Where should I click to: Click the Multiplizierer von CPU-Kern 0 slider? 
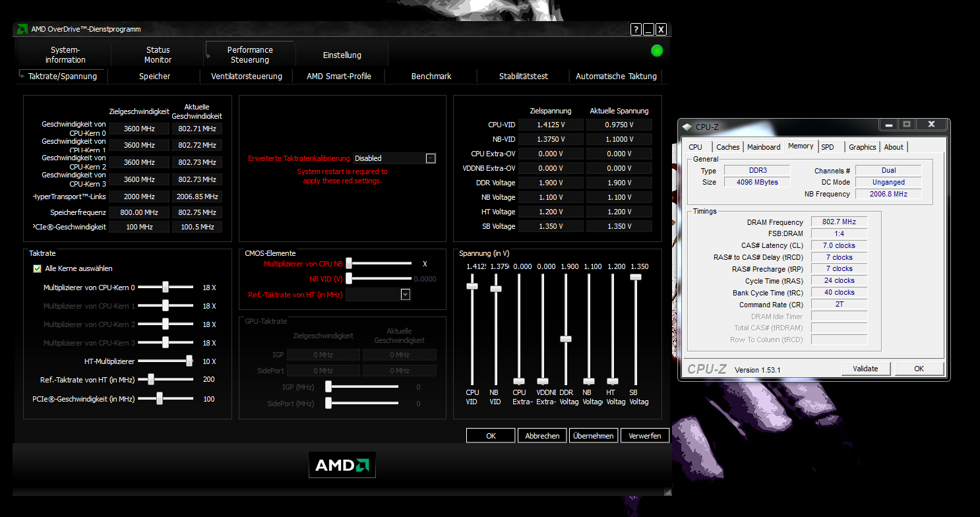166,287
